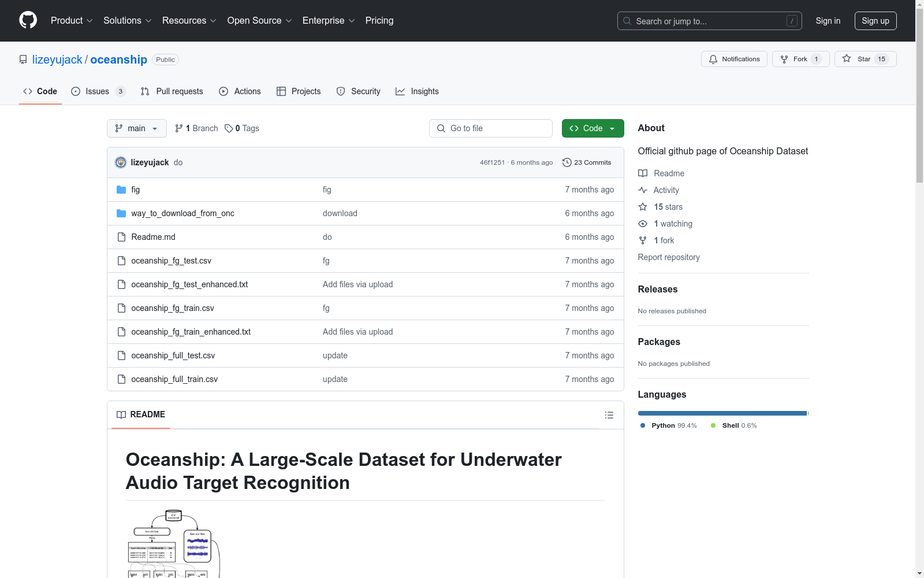Click the Readme book icon in About
Image resolution: width=924 pixels, height=578 pixels.
[643, 173]
